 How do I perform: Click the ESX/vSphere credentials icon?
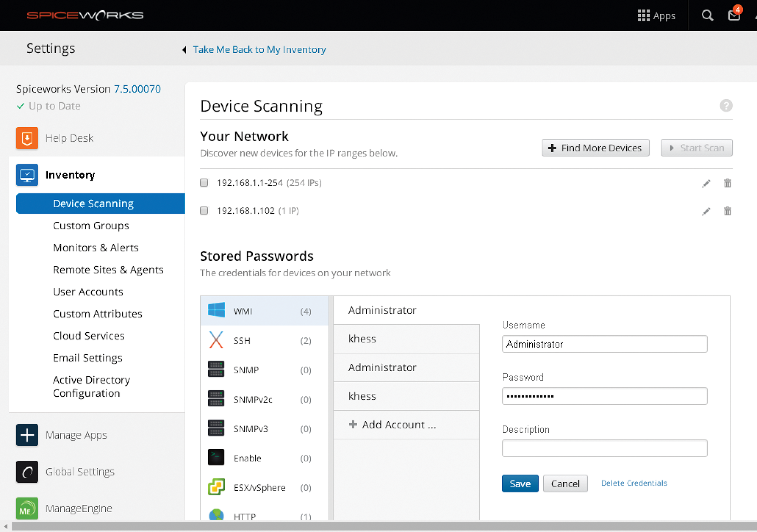(x=216, y=487)
